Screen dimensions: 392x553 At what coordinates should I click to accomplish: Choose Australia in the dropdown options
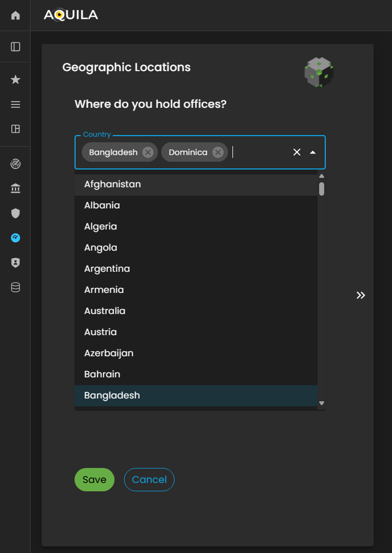(x=105, y=311)
